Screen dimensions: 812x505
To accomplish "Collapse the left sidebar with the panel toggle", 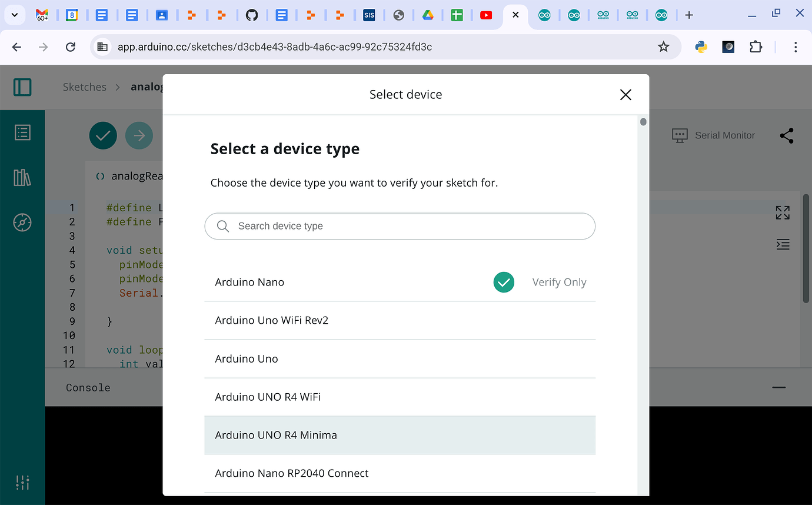I will [x=22, y=87].
